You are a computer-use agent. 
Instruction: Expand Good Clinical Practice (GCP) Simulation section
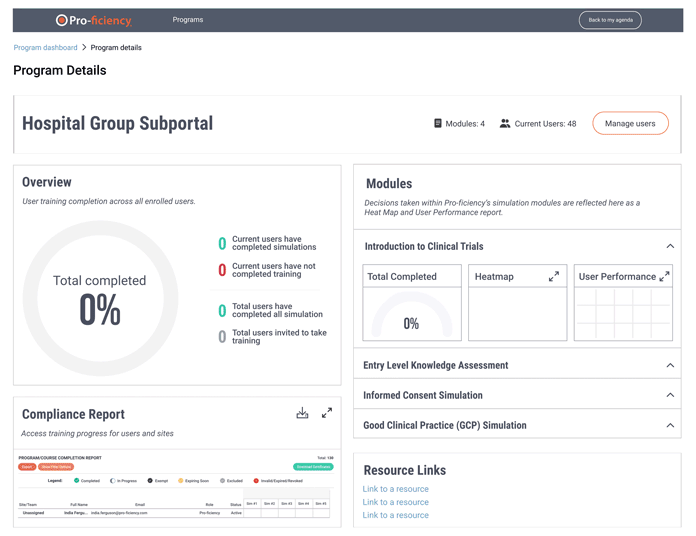coord(670,426)
